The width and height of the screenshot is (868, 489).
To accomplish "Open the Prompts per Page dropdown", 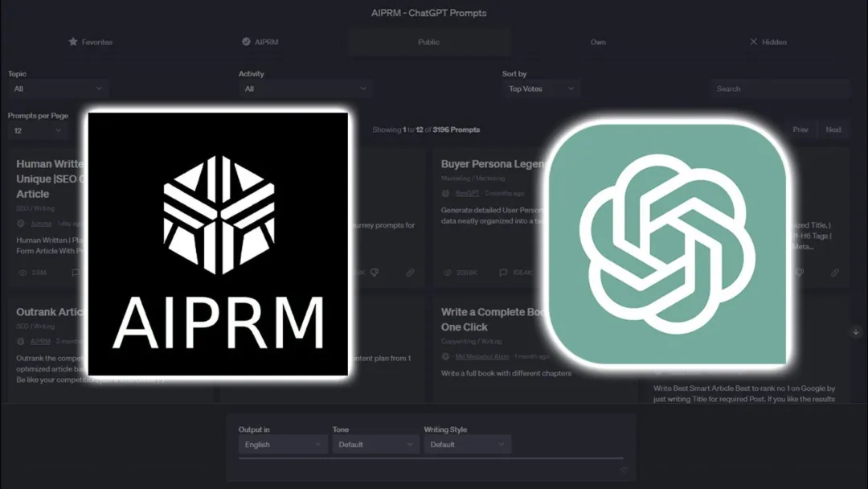I will tap(37, 131).
